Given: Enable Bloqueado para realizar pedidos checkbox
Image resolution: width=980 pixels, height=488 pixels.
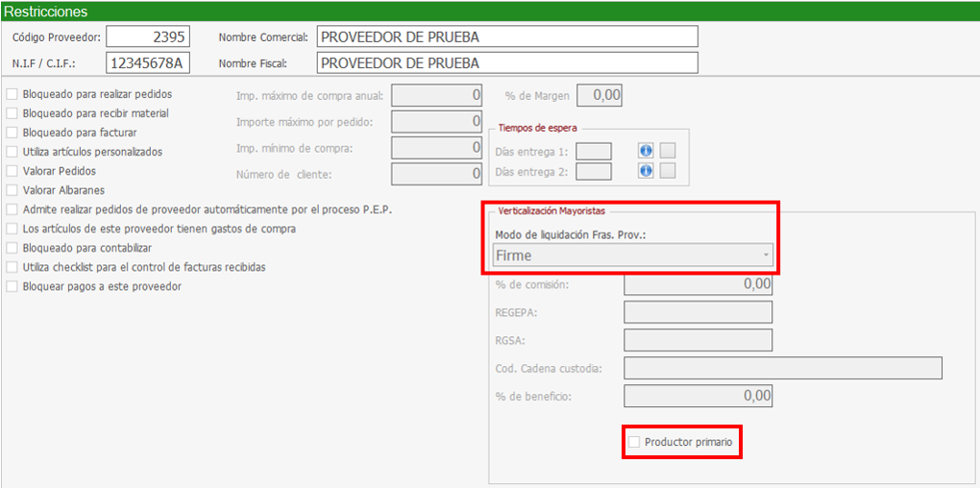Looking at the screenshot, I should click(x=12, y=94).
